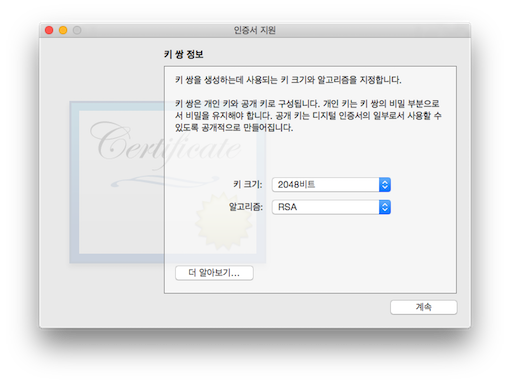This screenshot has width=510, height=384.
Task: Minimize the window using the yellow button
Action: (x=63, y=30)
